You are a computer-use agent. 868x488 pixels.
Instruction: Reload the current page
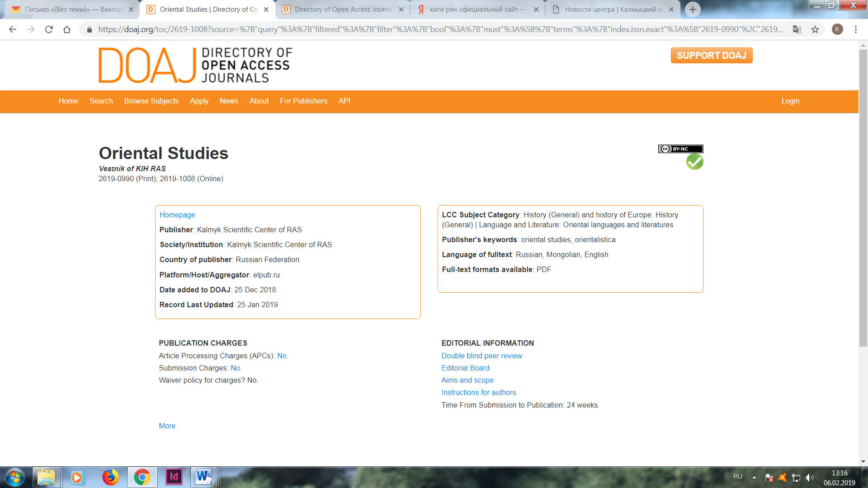49,29
